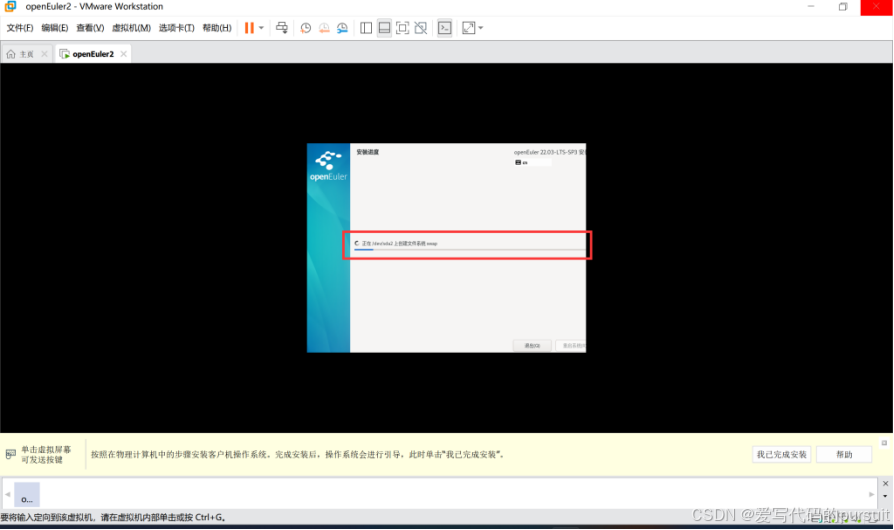Click the 我已完成安装 button

point(782,455)
